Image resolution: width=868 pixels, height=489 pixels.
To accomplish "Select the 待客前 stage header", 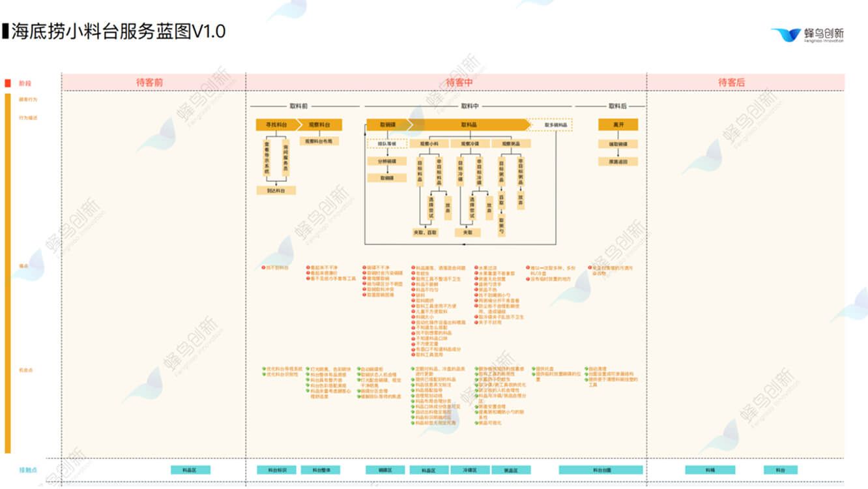I will (149, 82).
